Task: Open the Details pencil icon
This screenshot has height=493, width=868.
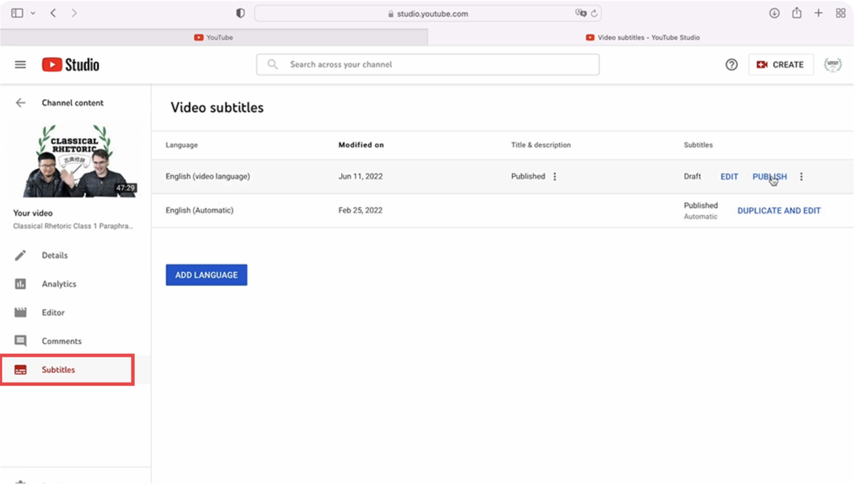Action: [21, 255]
